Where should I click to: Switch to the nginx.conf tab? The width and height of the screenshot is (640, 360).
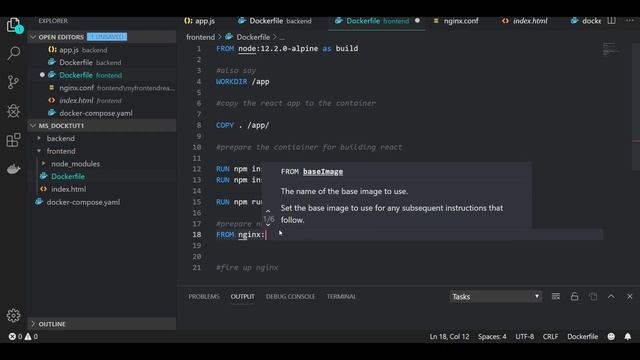(456, 21)
